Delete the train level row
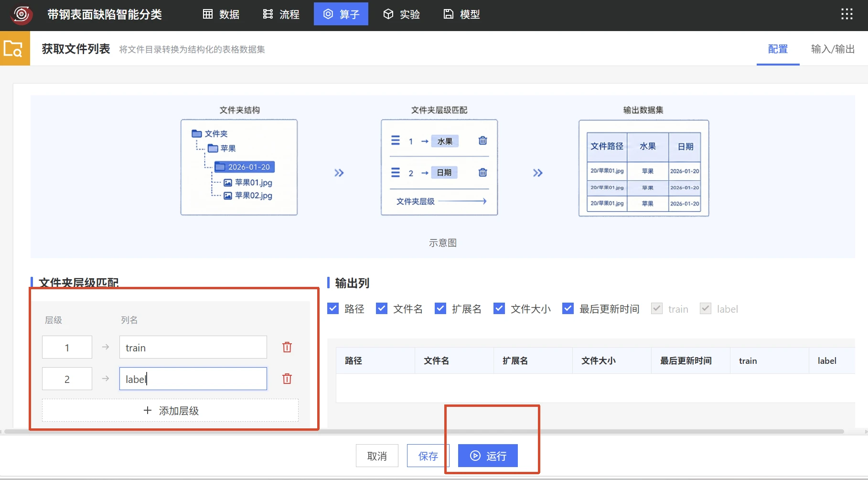Image resolution: width=868 pixels, height=480 pixels. [287, 347]
